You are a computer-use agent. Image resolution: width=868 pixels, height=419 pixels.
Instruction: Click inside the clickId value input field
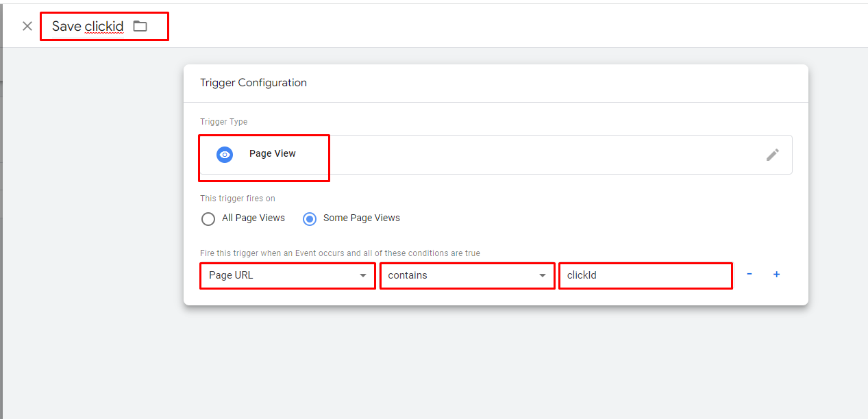pyautogui.click(x=645, y=275)
